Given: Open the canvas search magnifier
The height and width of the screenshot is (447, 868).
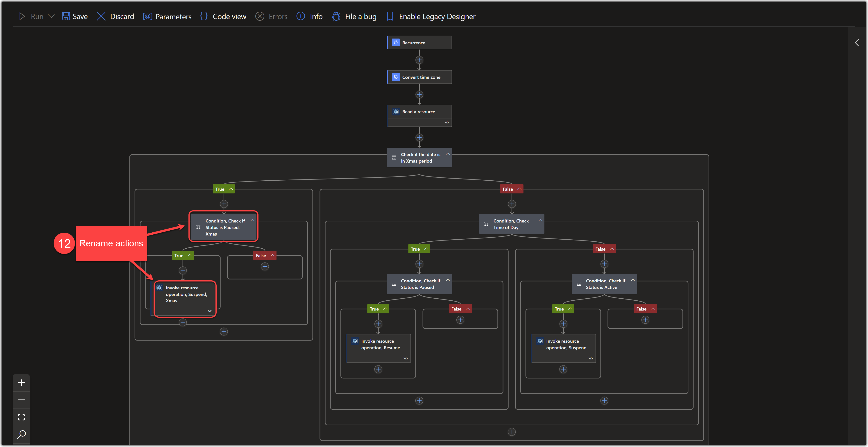Looking at the screenshot, I should click(x=21, y=435).
